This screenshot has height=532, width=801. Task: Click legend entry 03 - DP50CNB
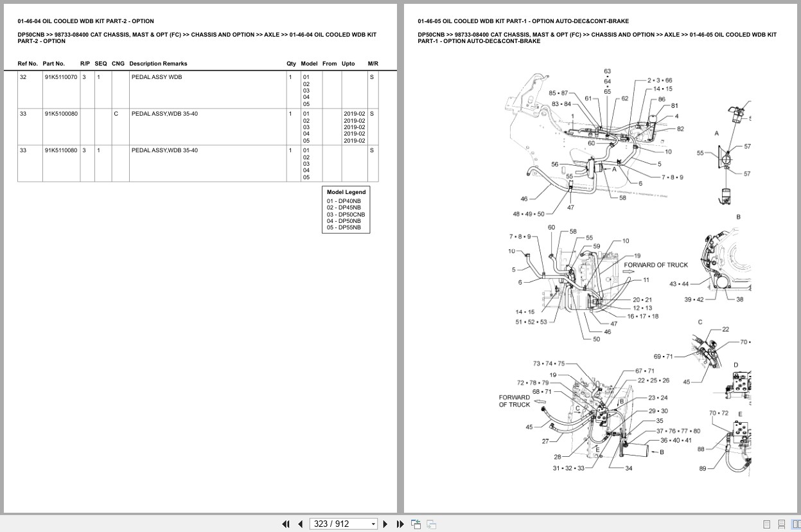346,215
